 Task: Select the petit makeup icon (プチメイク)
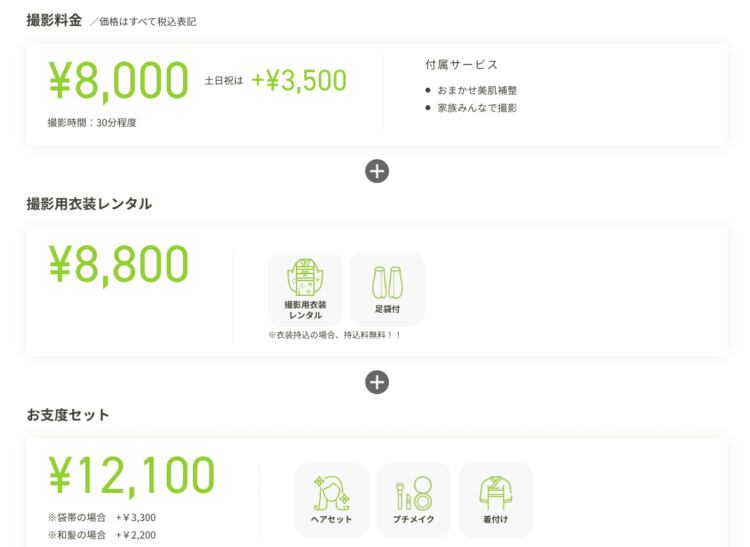414,500
